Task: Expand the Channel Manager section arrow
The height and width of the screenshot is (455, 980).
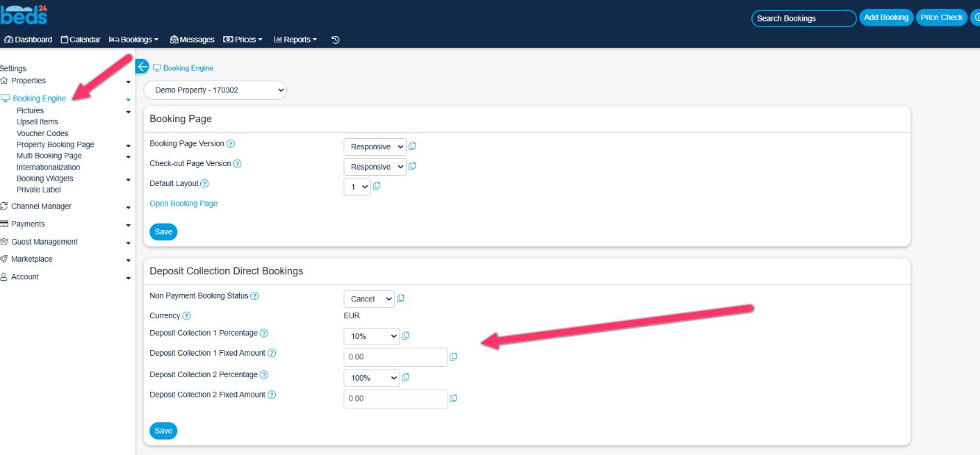Action: (129, 208)
